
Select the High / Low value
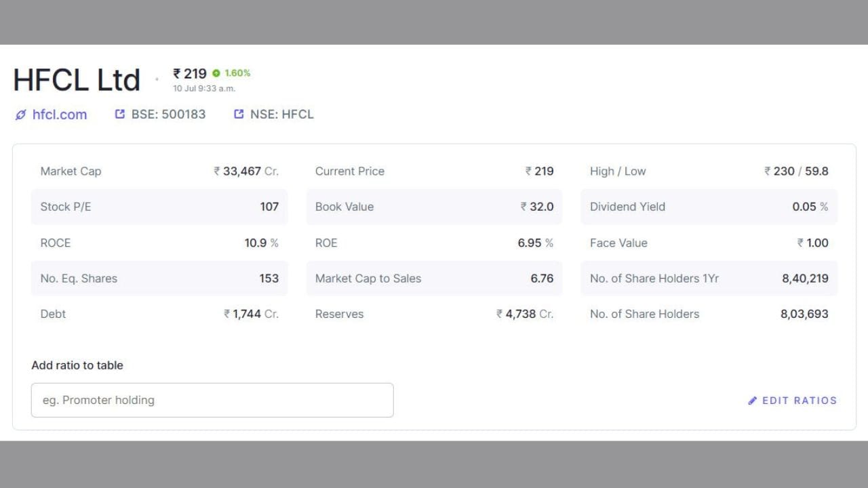point(796,171)
